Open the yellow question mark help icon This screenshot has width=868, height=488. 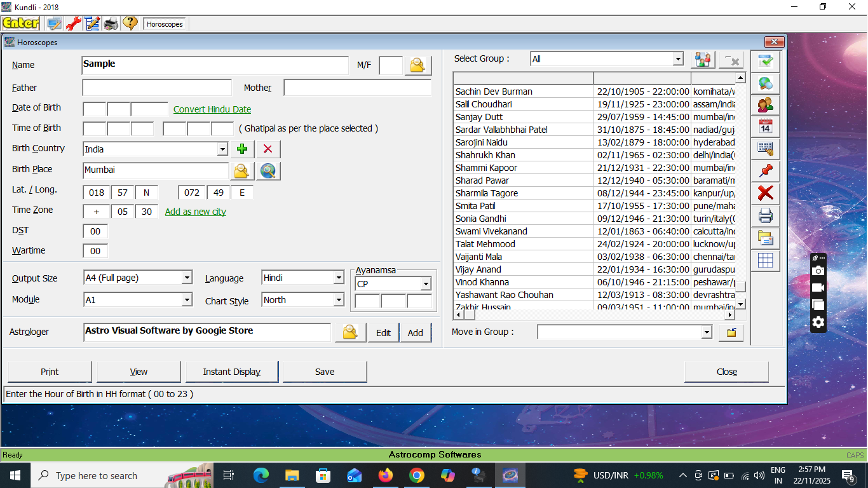pos(130,24)
